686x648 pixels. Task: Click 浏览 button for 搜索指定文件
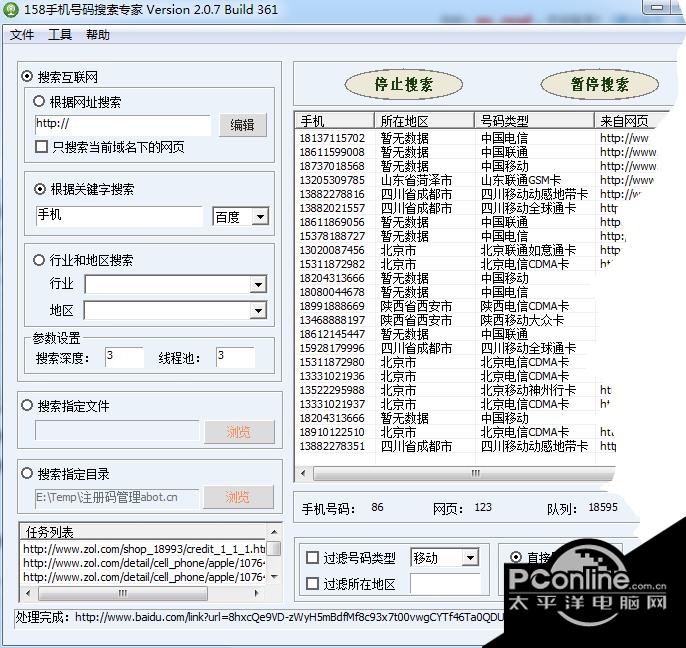coord(239,432)
